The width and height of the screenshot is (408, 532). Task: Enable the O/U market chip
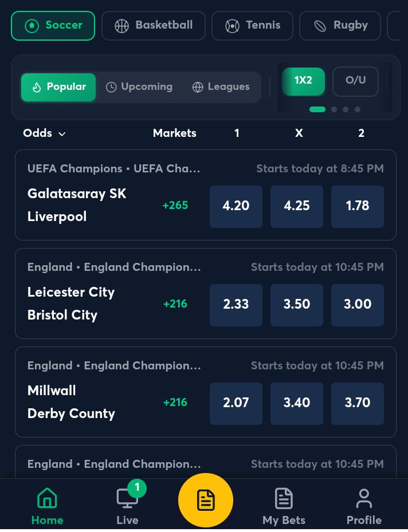coord(355,81)
